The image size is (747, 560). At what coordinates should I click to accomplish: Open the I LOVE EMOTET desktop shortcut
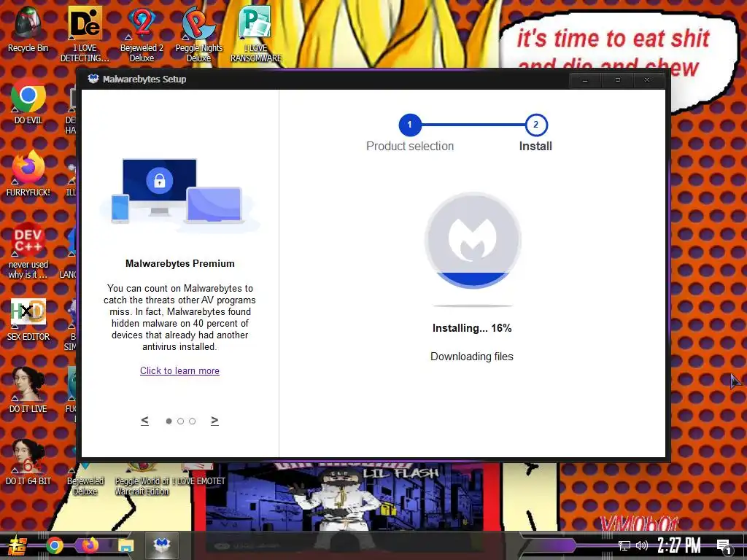click(198, 475)
